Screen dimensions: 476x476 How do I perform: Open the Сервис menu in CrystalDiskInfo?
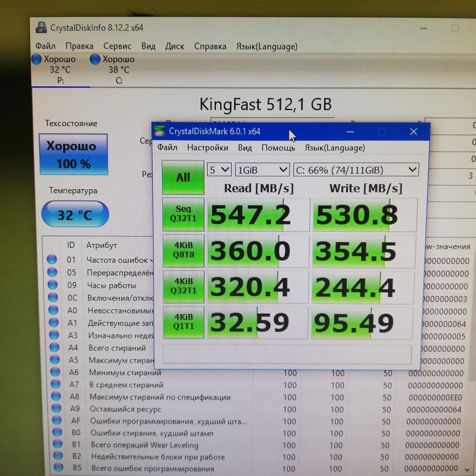point(117,46)
